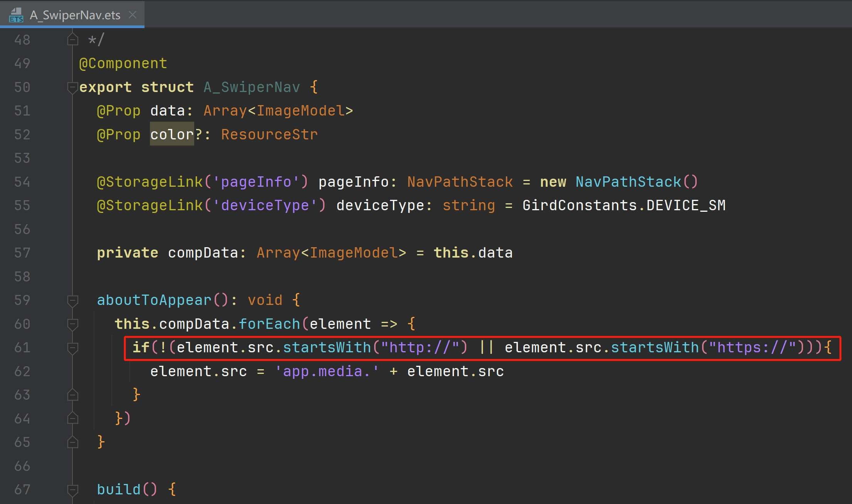Viewport: 852px width, 504px height.
Task: Click the 'pageInfo' string literal
Action: pos(256,182)
